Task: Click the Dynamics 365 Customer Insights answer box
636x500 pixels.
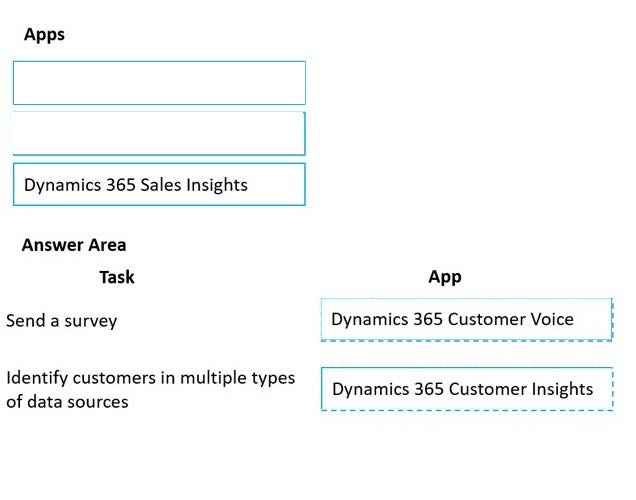Action: pyautogui.click(x=467, y=389)
